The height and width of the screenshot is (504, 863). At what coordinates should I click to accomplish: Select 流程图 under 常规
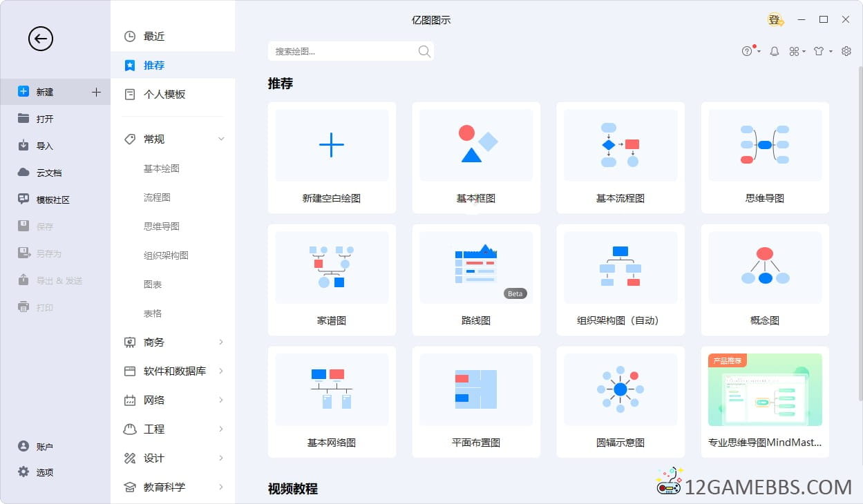click(x=157, y=197)
